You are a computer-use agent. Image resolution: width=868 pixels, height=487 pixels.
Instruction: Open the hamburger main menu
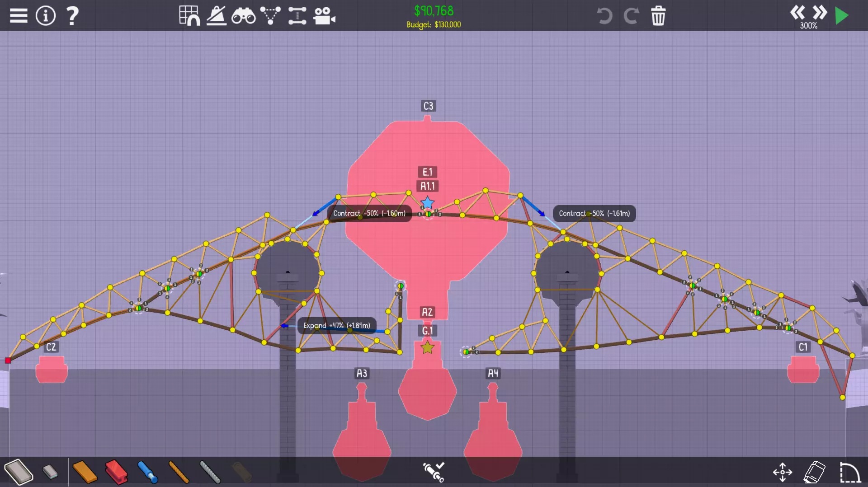[x=19, y=16]
